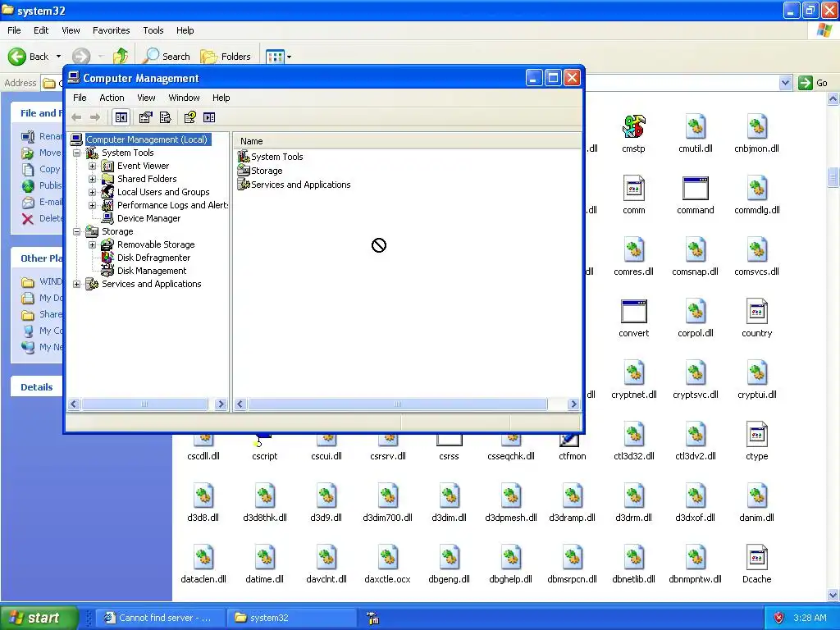The width and height of the screenshot is (840, 630).
Task: Select Removable Storage tree node
Action: pos(156,244)
